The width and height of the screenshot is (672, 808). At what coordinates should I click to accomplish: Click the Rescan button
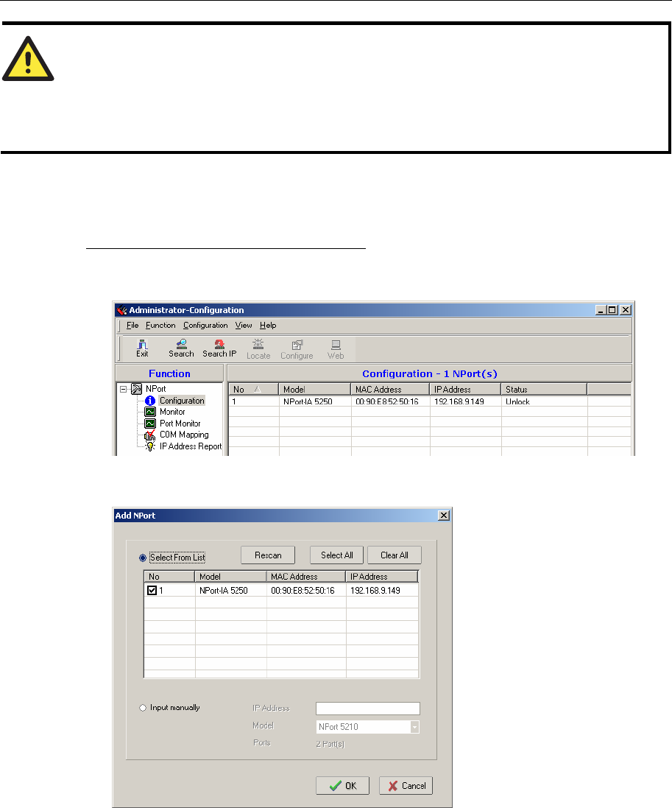pyautogui.click(x=268, y=555)
